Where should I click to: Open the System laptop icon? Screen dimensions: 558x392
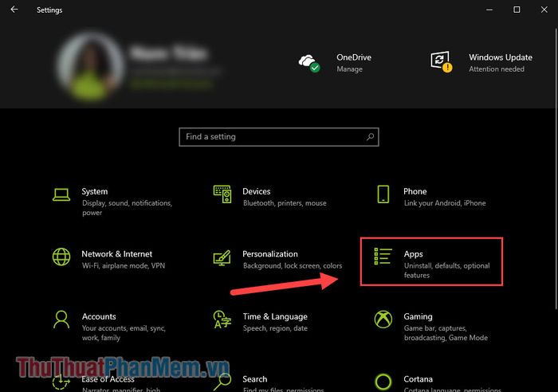click(61, 194)
